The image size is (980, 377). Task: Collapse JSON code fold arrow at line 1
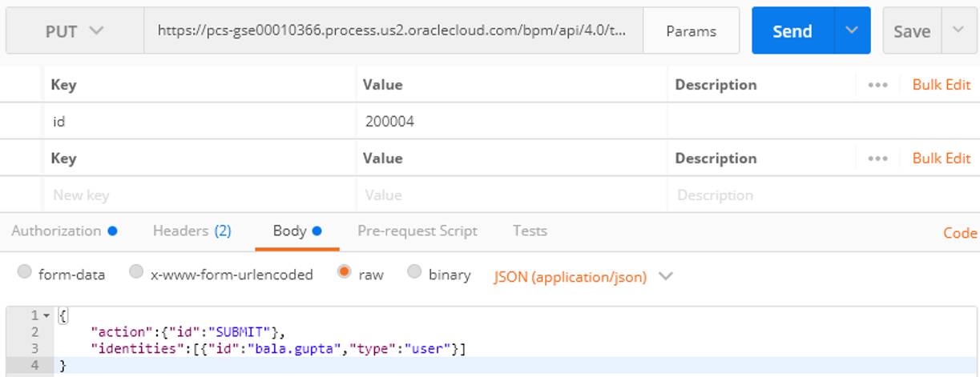point(46,316)
